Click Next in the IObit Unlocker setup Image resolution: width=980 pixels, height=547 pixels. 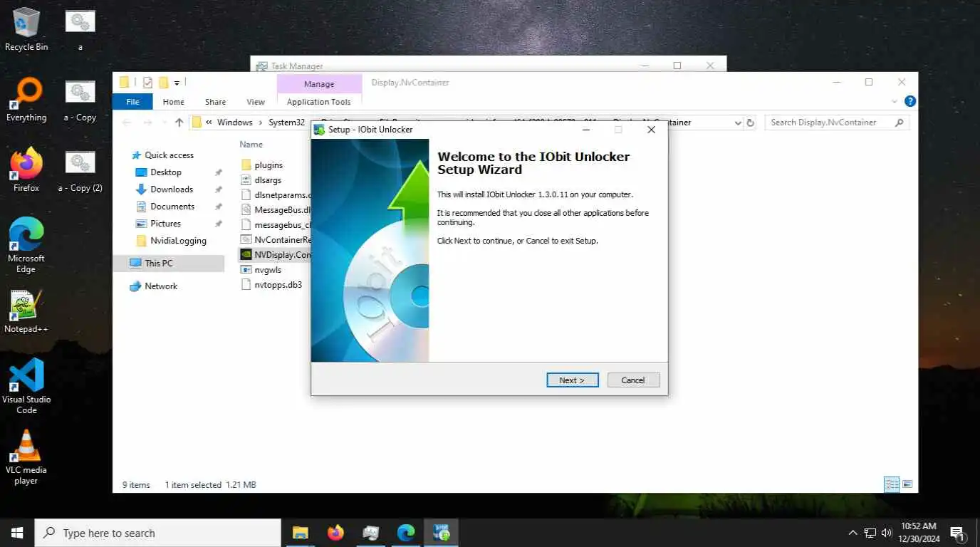point(572,380)
